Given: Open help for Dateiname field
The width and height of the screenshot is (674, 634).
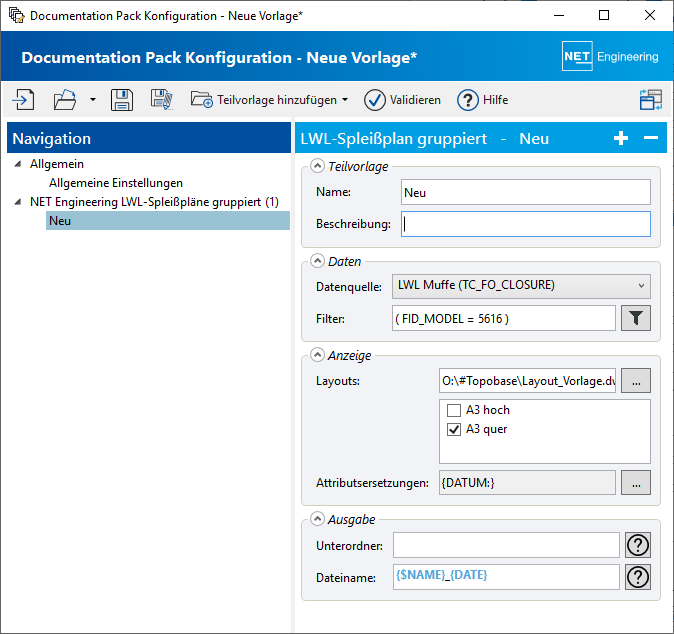Looking at the screenshot, I should 638,577.
